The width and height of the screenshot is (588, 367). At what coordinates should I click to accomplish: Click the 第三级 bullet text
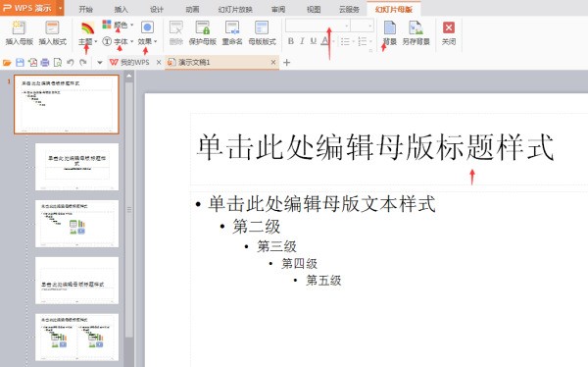[x=276, y=246]
